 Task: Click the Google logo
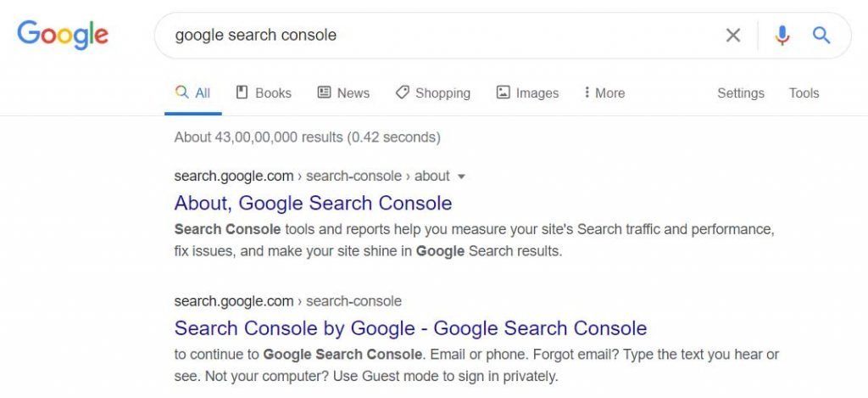coord(63,34)
